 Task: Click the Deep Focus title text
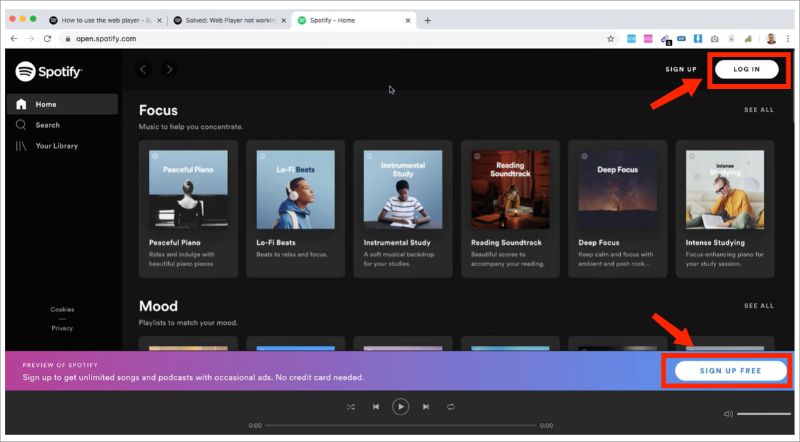point(598,242)
